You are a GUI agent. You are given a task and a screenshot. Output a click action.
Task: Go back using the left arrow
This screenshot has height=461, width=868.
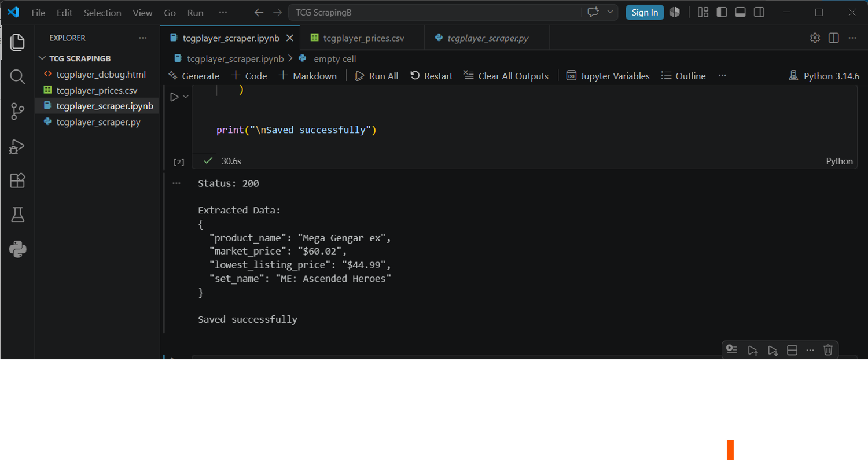[x=259, y=12]
